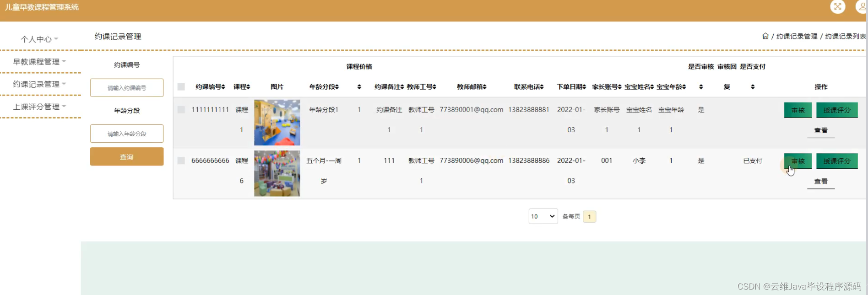The height and width of the screenshot is (295, 868).
Task: Sort by 是否审核 column arrows
Action: click(x=701, y=87)
